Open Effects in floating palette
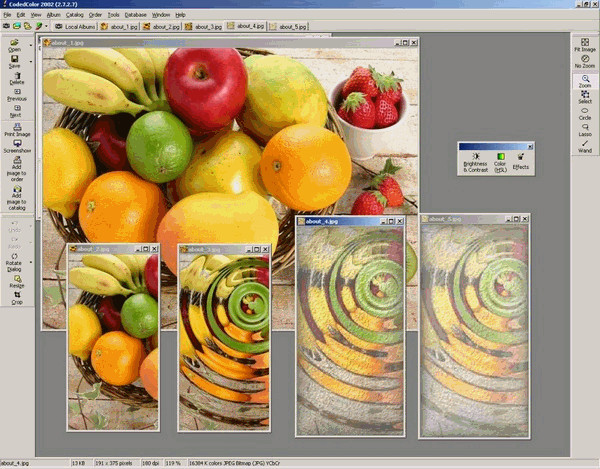This screenshot has height=469, width=600. pos(520,162)
